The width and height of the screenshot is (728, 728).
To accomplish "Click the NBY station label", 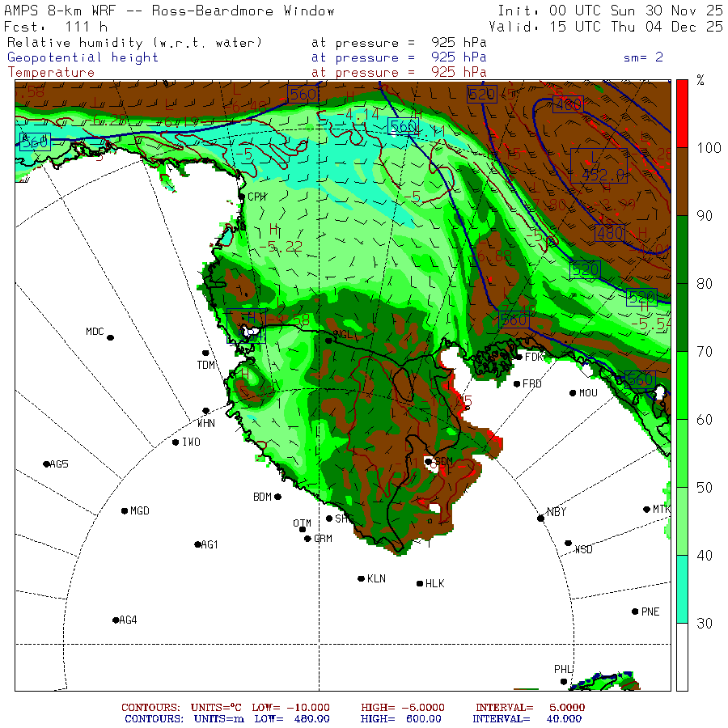I will coord(557,512).
